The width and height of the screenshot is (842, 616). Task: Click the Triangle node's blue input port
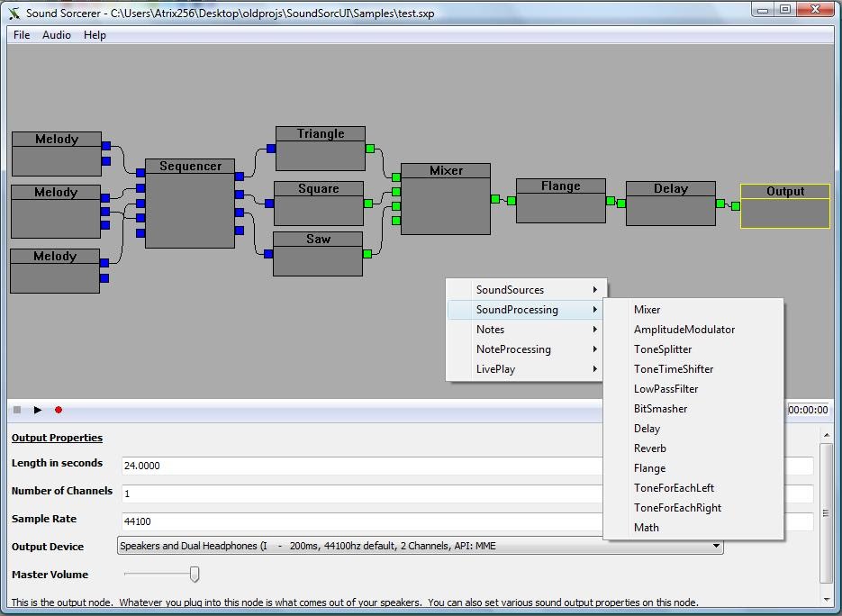(271, 150)
